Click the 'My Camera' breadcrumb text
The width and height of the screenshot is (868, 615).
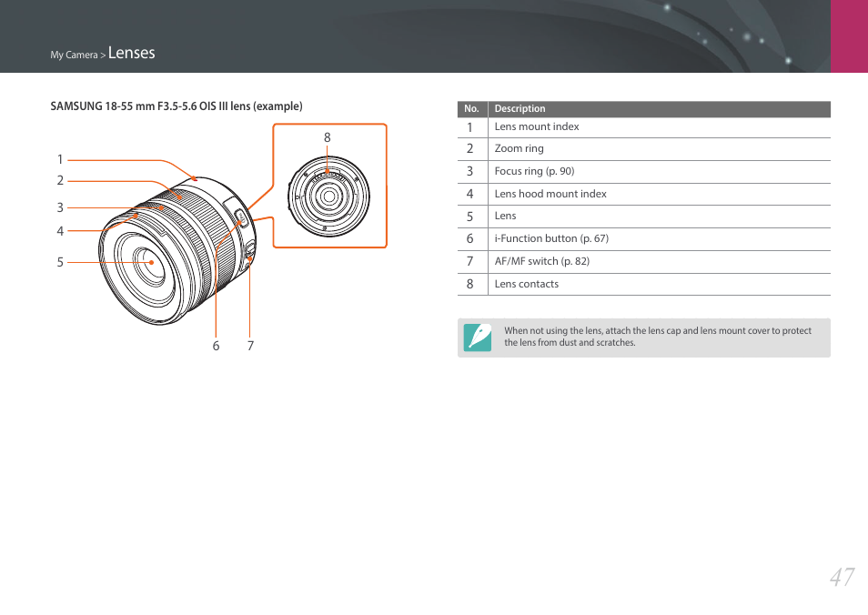(x=74, y=55)
